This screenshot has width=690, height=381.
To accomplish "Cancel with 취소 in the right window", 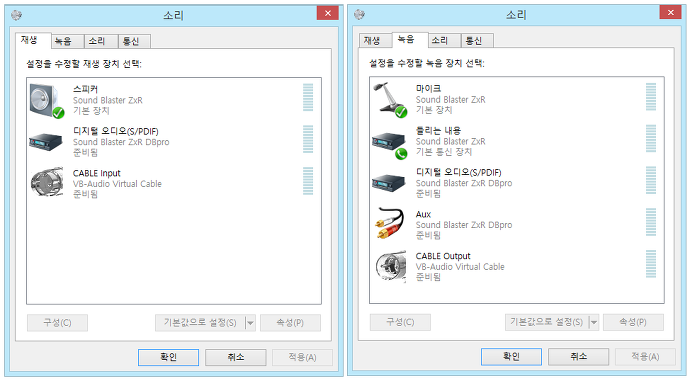I will click(x=579, y=356).
